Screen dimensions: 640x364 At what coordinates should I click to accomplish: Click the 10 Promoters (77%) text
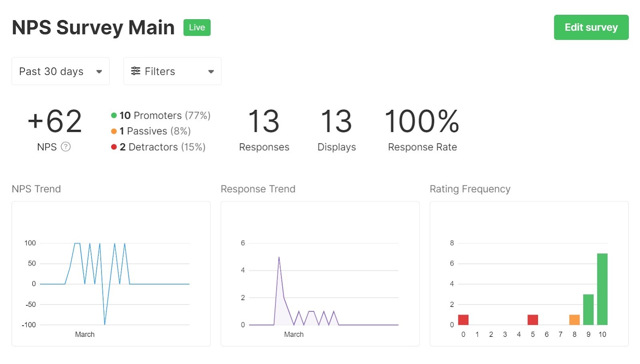tap(165, 115)
